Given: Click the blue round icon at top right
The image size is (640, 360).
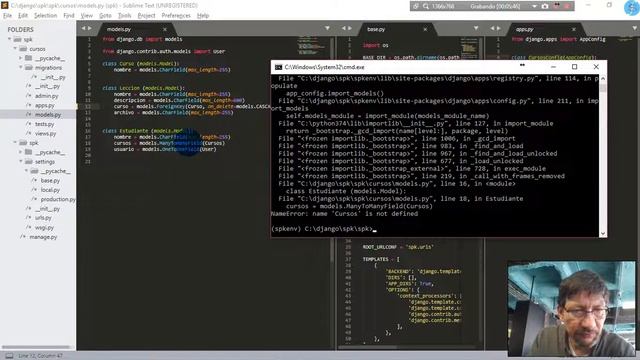Looking at the screenshot, I should (632, 8).
